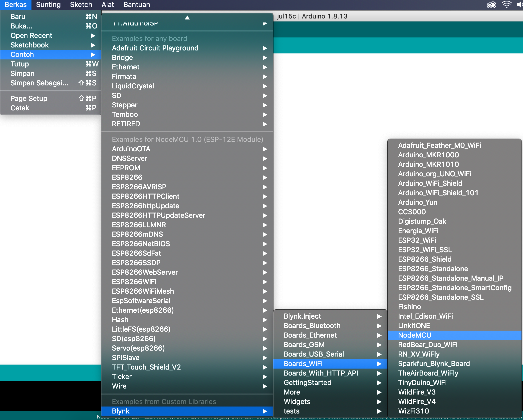This screenshot has width=523, height=420.
Task: Choose ESP8266_Standalone example
Action: (433, 269)
